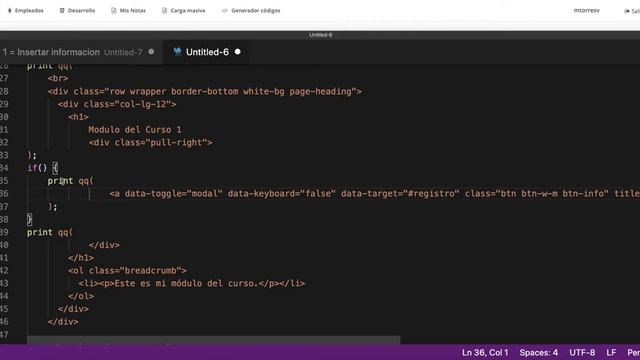
Task: Change indentation via Spaces: 4
Action: click(538, 353)
